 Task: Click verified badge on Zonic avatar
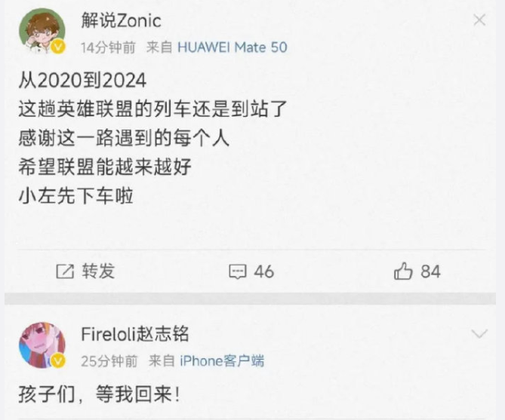(x=58, y=48)
